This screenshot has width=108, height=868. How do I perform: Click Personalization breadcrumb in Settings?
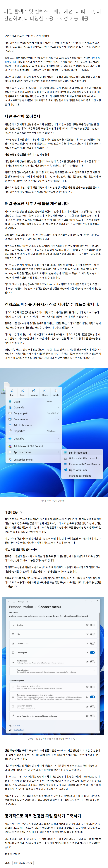pos(21,607)
